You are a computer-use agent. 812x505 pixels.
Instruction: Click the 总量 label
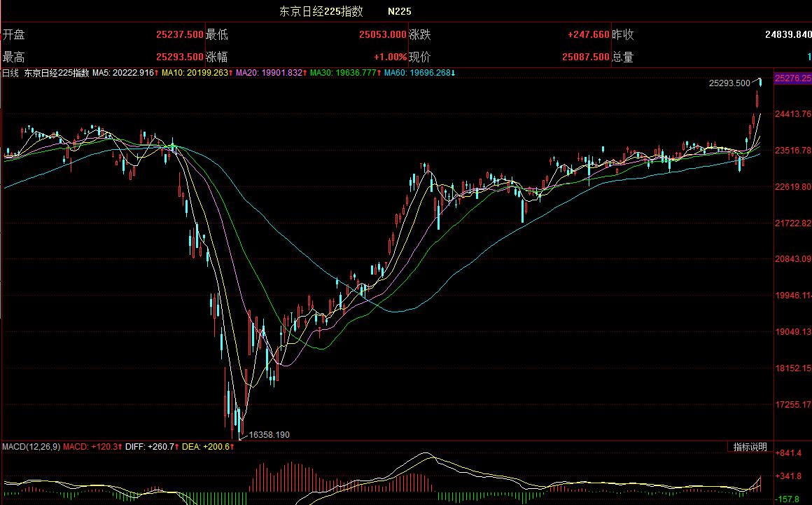click(623, 57)
